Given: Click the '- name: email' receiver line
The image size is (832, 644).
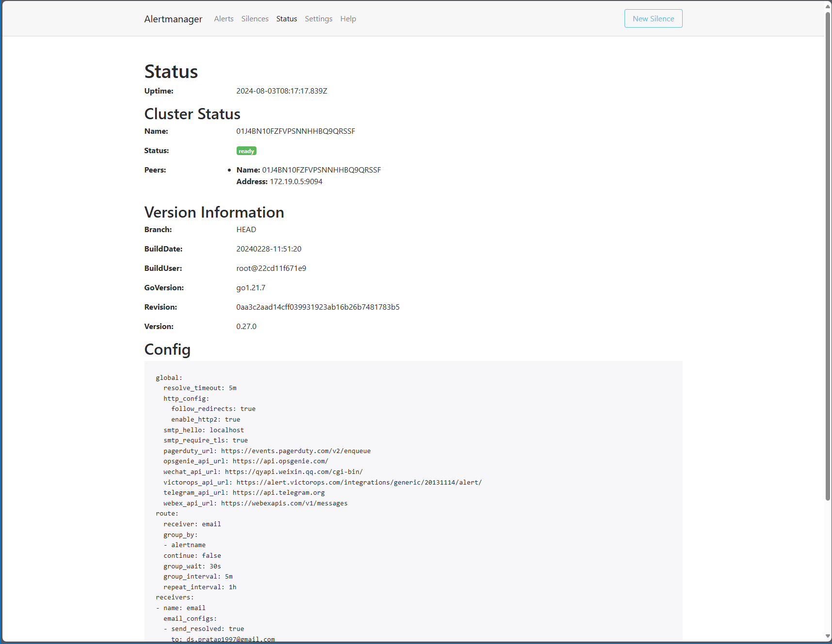Looking at the screenshot, I should (180, 608).
